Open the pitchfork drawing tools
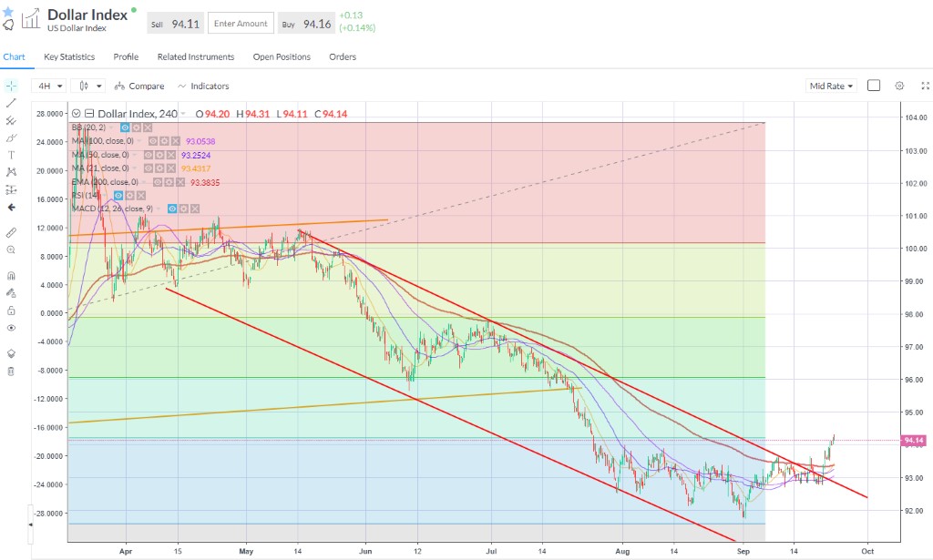 pyautogui.click(x=11, y=121)
